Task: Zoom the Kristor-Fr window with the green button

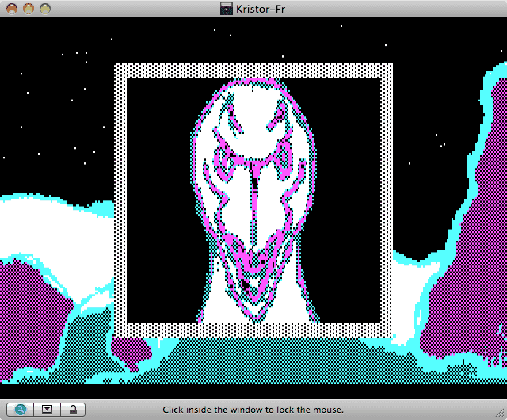Action: coord(45,9)
